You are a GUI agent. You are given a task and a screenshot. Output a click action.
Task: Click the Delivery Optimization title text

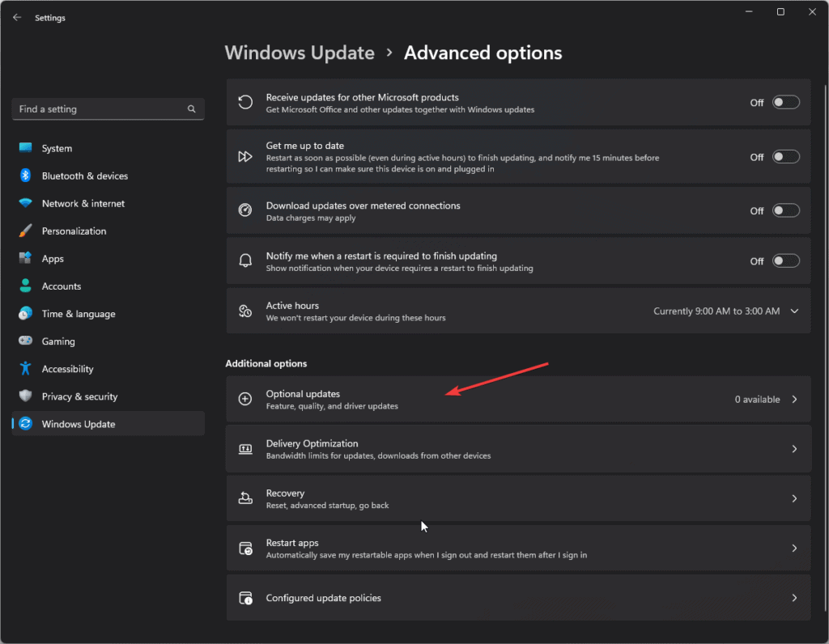click(x=312, y=443)
